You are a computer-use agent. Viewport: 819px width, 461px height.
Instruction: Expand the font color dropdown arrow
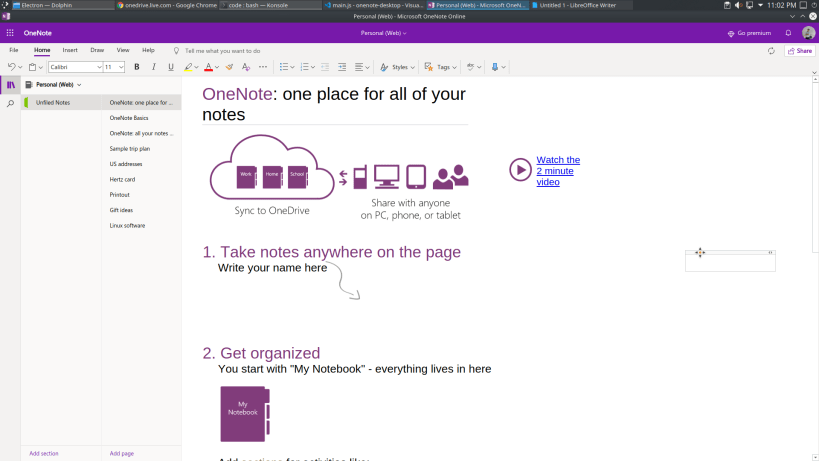[217, 67]
